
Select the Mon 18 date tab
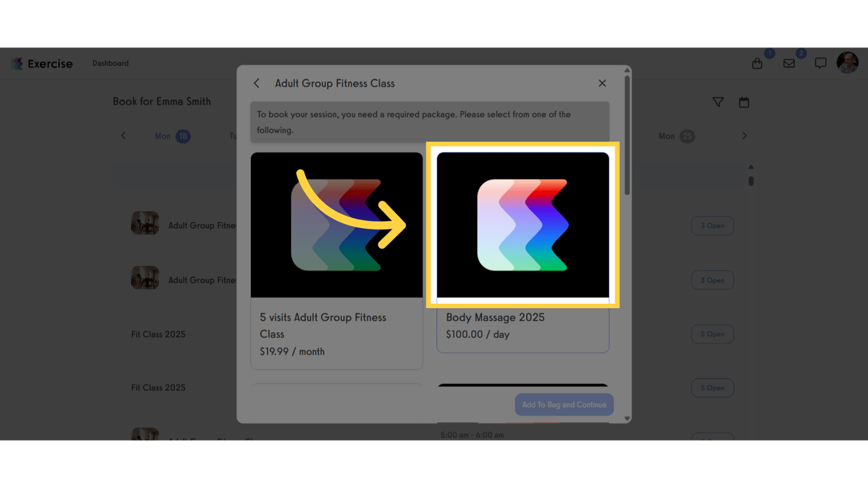click(x=172, y=136)
